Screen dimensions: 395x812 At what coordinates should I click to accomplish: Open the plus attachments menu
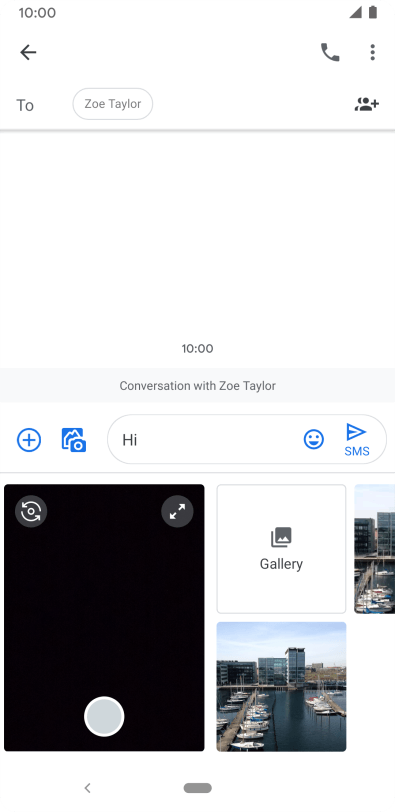(x=29, y=440)
